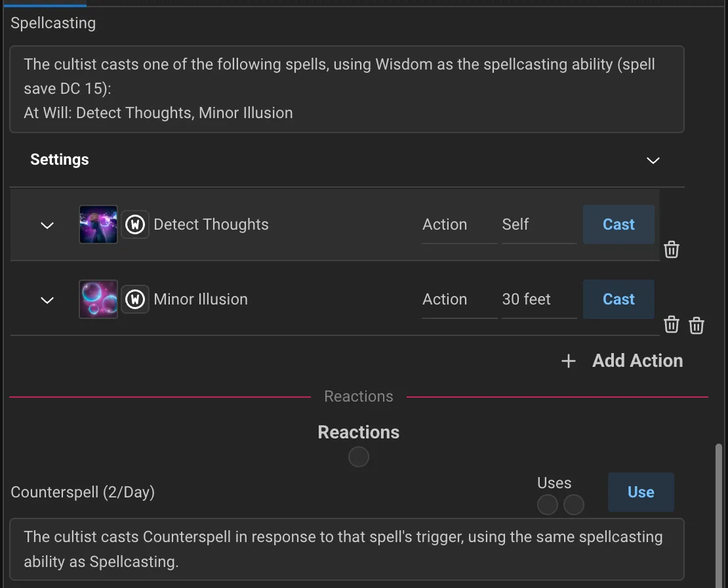Expand the Minor Illusion row chevron
This screenshot has width=728, height=588.
click(47, 300)
